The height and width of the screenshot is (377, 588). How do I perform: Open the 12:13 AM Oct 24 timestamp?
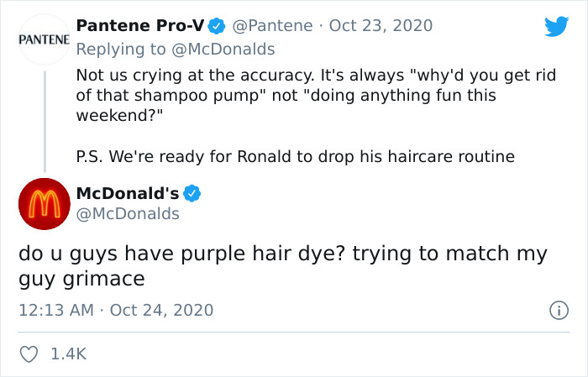pos(116,311)
